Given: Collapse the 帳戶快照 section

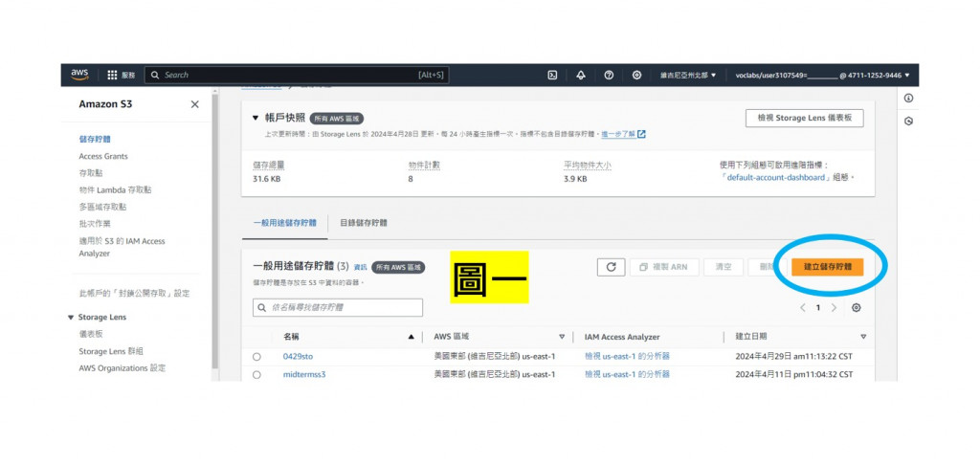Looking at the screenshot, I should (x=255, y=118).
